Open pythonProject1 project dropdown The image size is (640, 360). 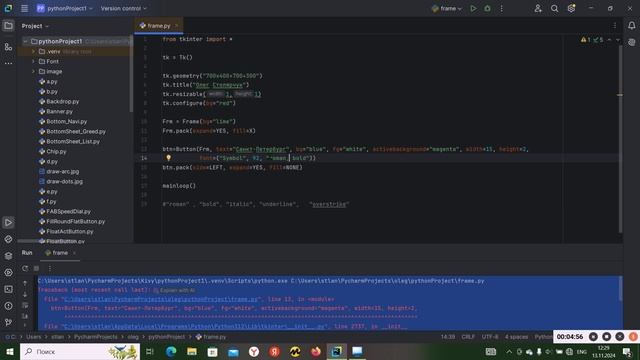[x=64, y=8]
